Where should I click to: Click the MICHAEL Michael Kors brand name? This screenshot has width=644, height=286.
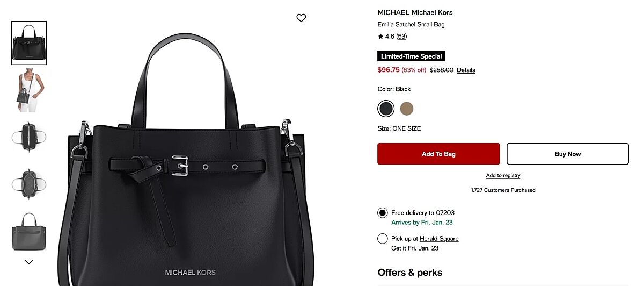pos(415,12)
